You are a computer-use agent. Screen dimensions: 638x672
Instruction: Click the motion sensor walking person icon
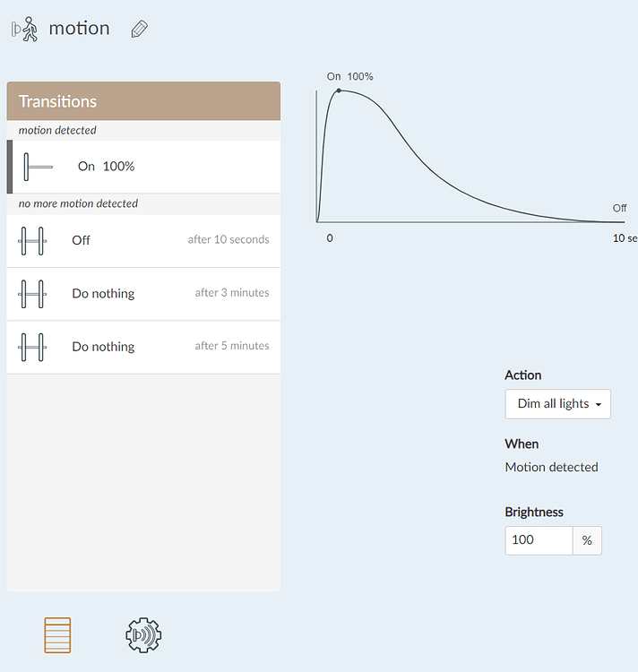(x=25, y=29)
